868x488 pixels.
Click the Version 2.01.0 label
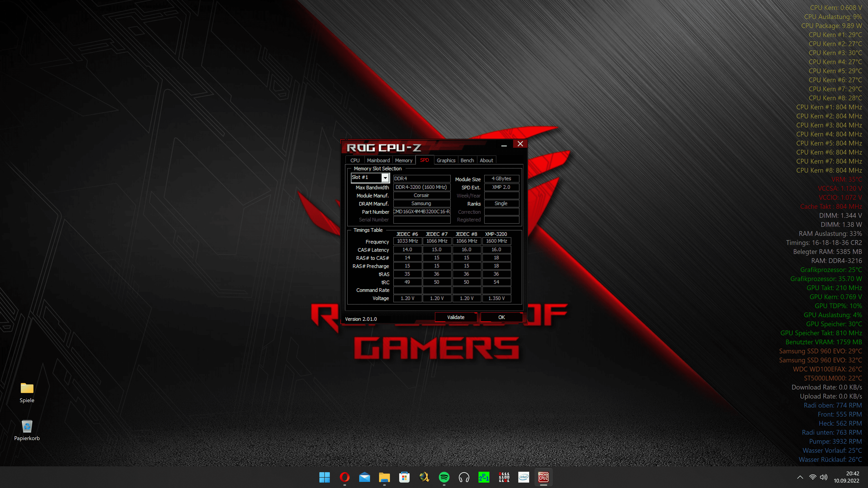click(361, 319)
